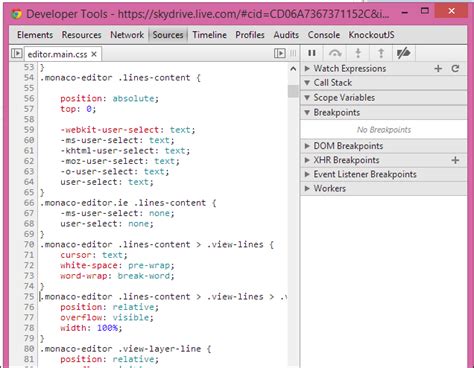Screen dimensions: 474x368
Task: Click '-moz-user-select: text;' line
Action: coord(120,161)
